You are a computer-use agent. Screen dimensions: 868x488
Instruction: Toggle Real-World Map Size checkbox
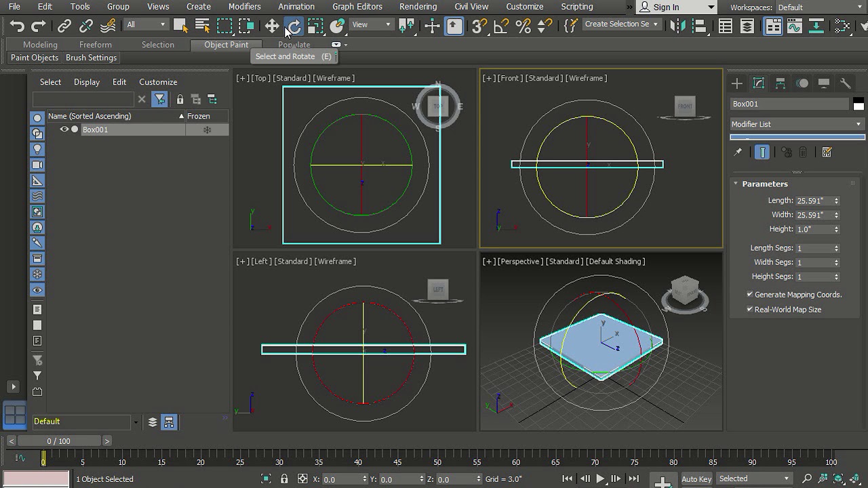(750, 310)
